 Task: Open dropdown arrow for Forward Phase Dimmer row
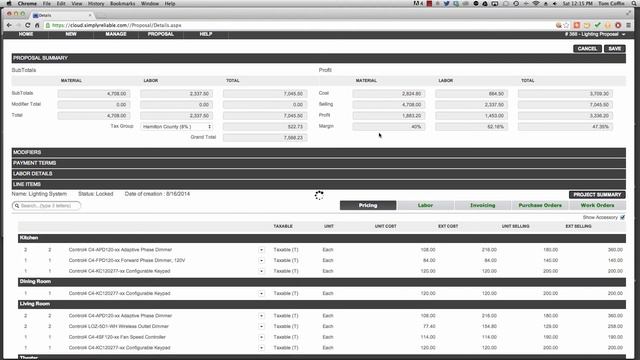click(261, 260)
